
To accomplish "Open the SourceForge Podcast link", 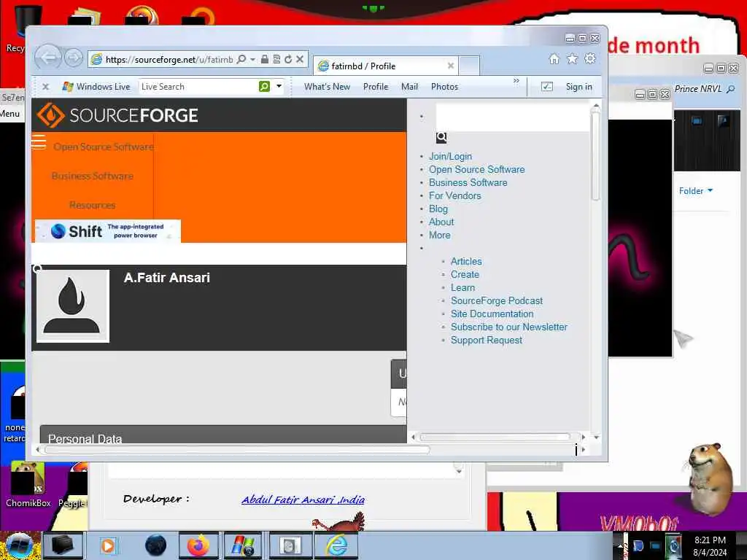I will (x=497, y=300).
